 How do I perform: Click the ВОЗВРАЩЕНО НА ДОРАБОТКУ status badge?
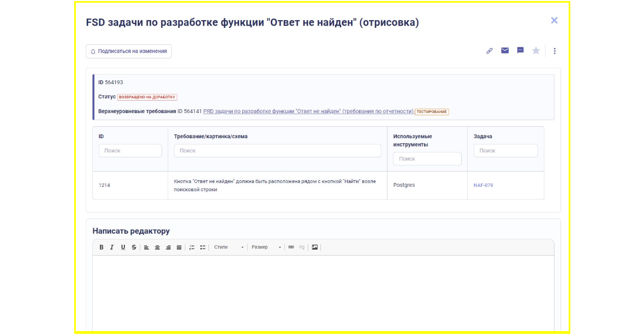tap(147, 97)
